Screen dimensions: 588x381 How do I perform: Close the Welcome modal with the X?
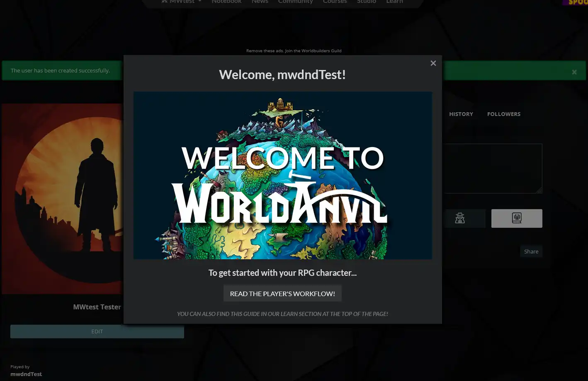pos(433,63)
